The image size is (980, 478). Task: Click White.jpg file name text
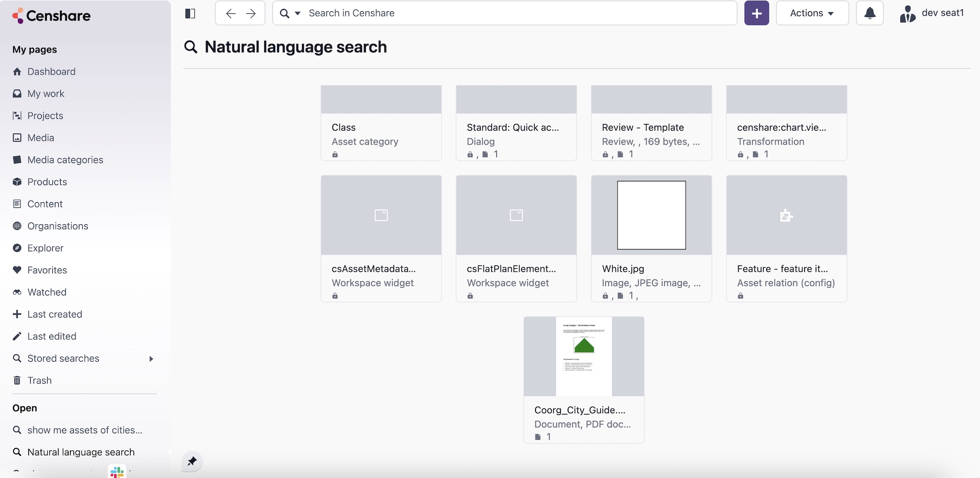pos(623,269)
